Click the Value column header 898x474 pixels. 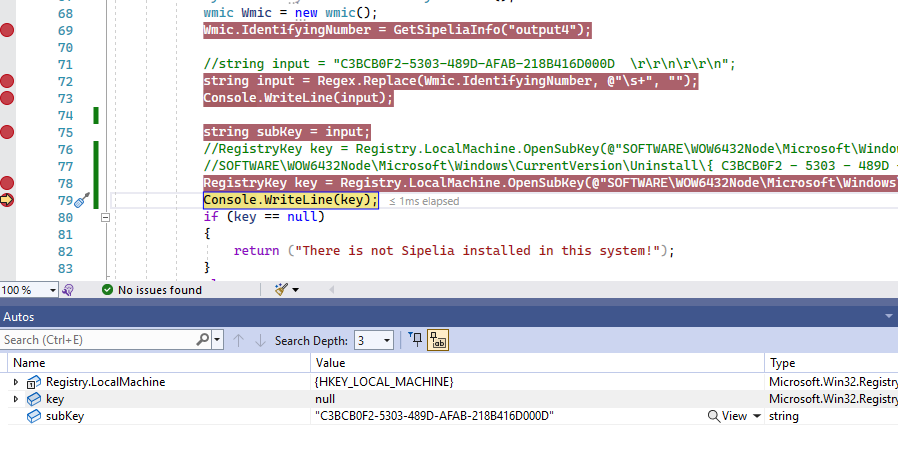537,363
